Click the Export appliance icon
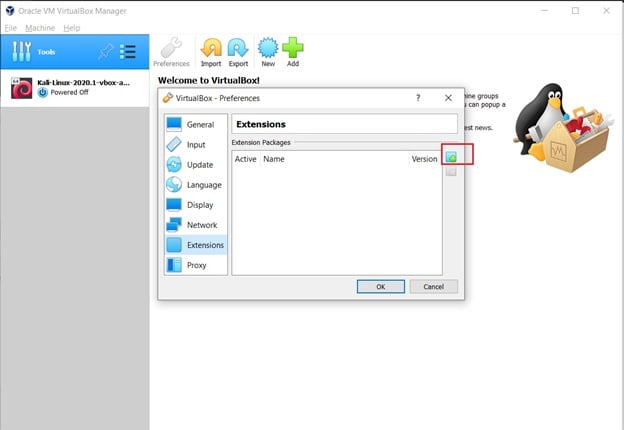 click(238, 52)
